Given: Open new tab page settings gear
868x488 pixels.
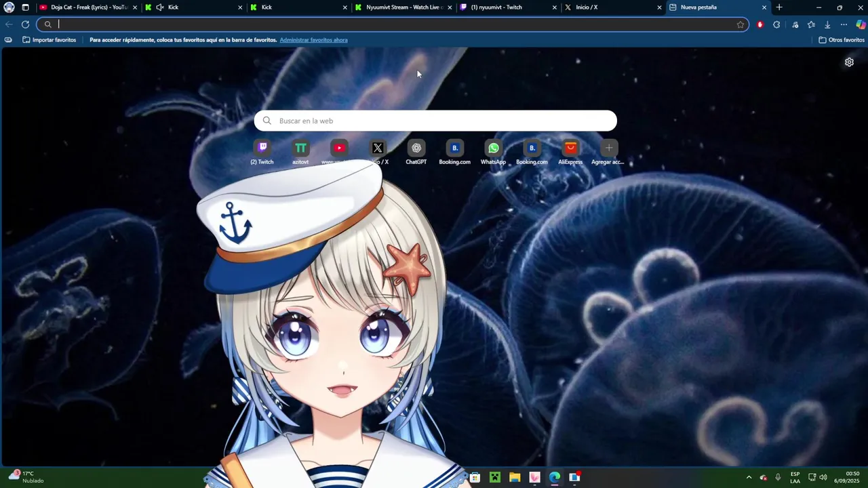Looking at the screenshot, I should (x=849, y=62).
